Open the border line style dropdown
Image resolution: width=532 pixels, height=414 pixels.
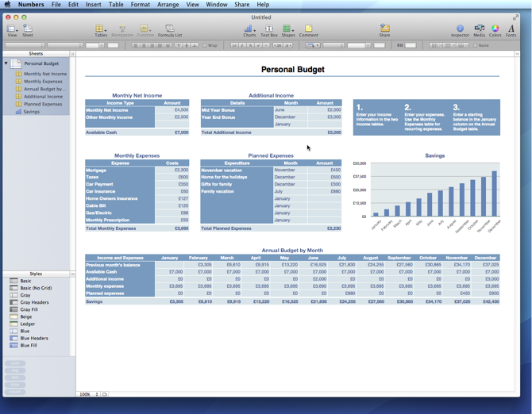click(333, 45)
